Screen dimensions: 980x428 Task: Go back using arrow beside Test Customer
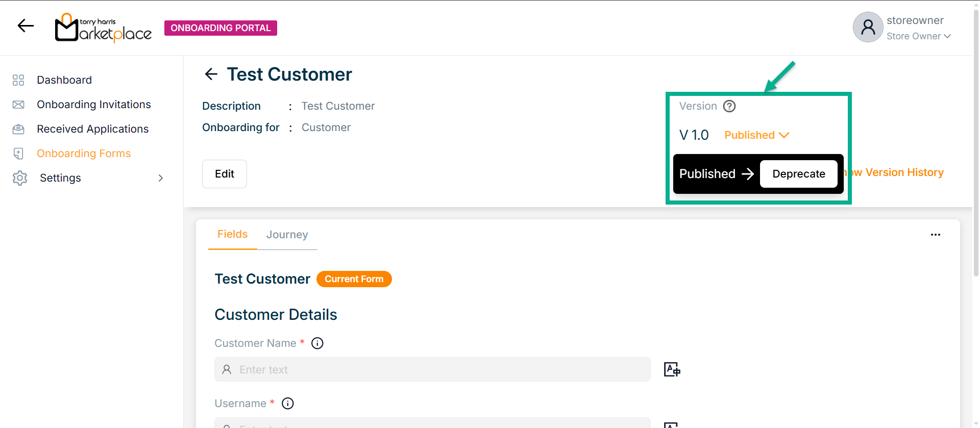211,74
